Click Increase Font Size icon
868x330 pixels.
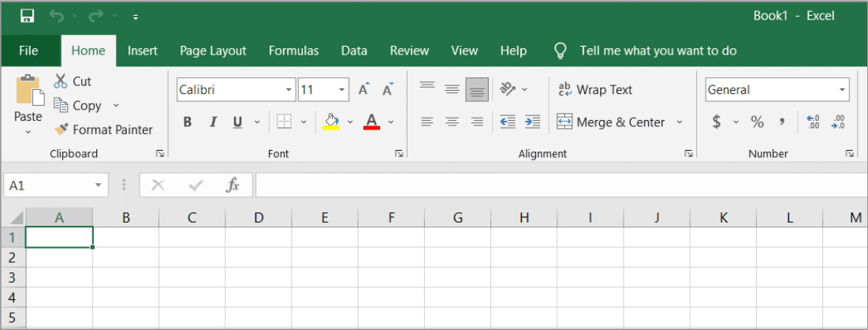click(x=363, y=89)
